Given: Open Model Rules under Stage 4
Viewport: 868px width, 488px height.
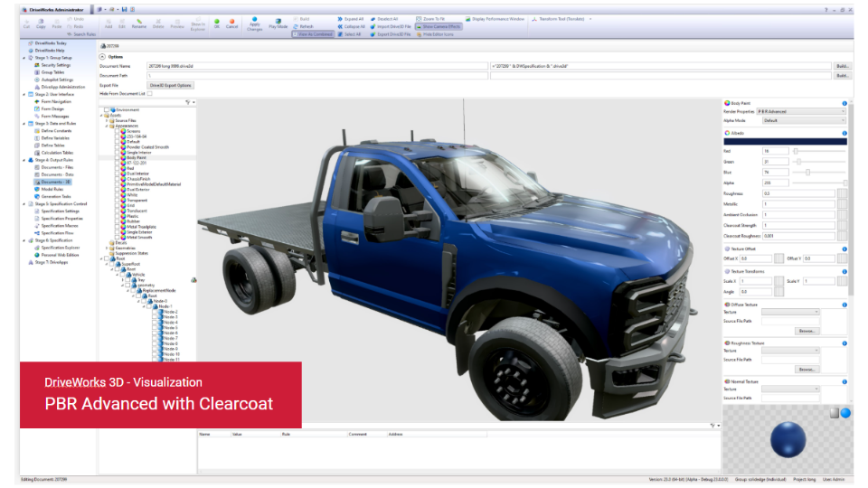Looking at the screenshot, I should pos(49,189).
